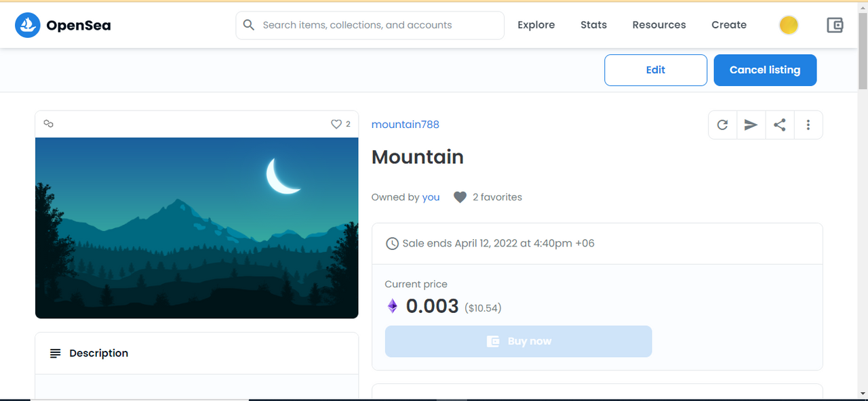
Task: Click the Cancel listing button
Action: point(765,70)
